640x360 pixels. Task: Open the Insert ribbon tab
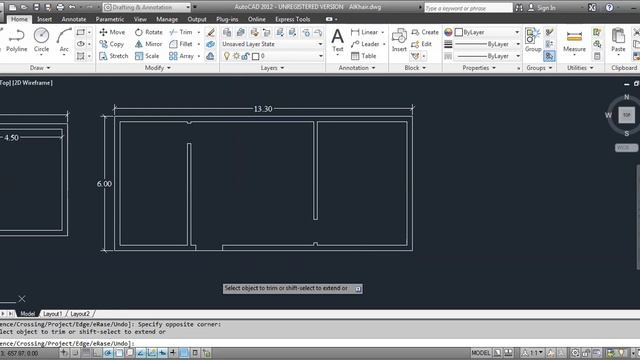point(44,19)
